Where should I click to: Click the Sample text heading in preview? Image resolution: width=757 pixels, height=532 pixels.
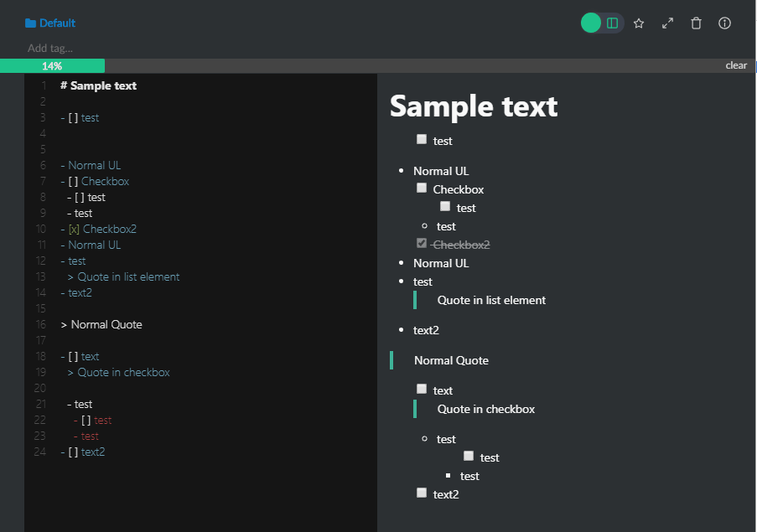pos(474,106)
